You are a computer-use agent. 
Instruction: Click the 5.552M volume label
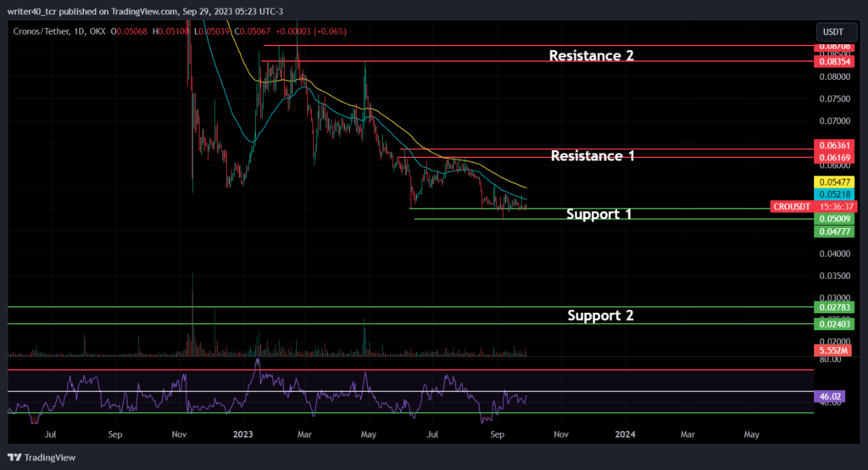833,350
